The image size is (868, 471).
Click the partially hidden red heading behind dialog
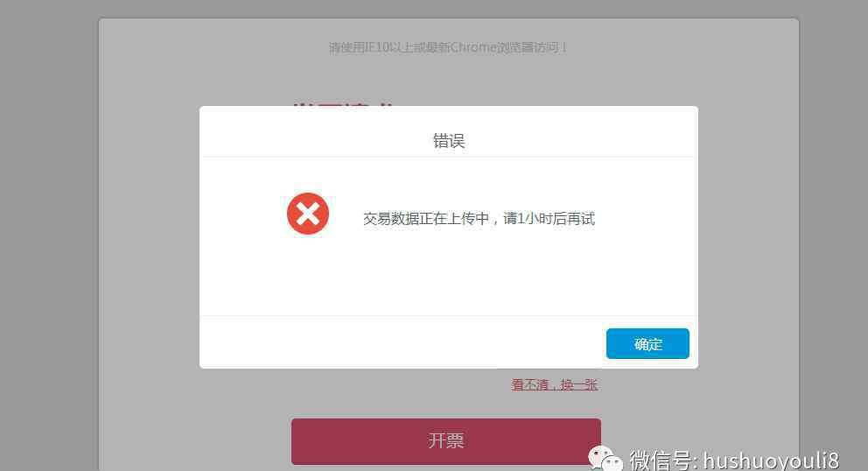tap(343, 103)
